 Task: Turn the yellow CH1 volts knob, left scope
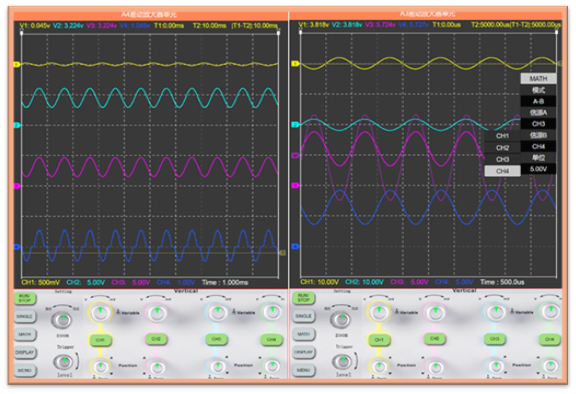pyautogui.click(x=100, y=312)
